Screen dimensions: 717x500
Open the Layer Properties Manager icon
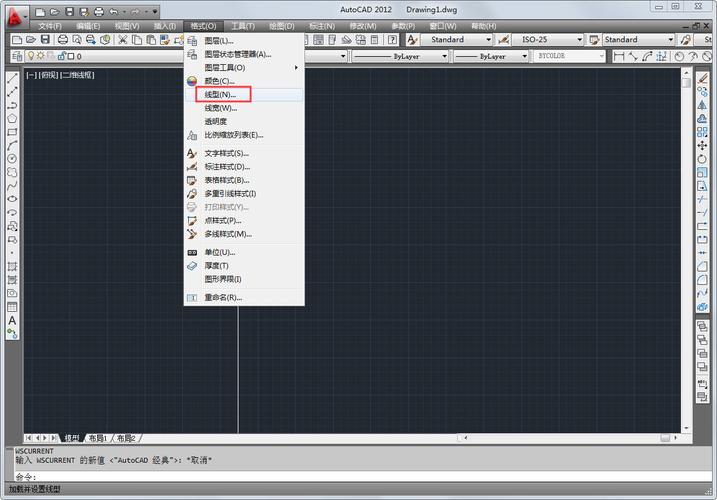click(x=17, y=56)
